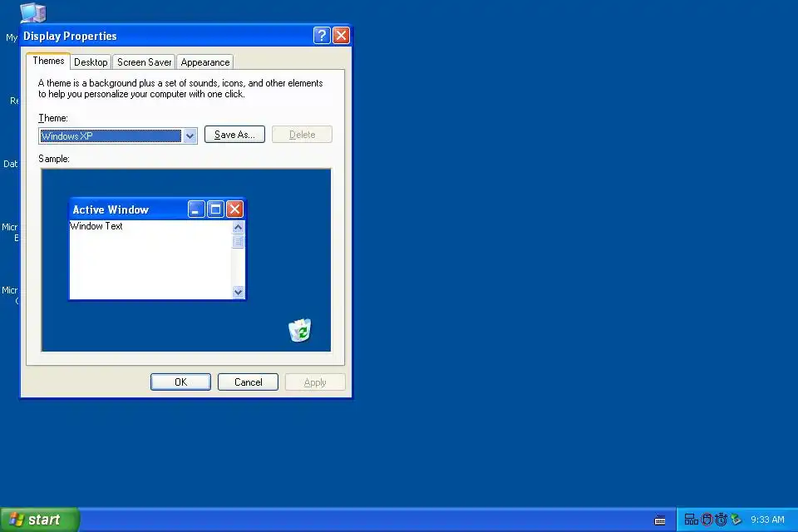The image size is (798, 532).
Task: Click the Display Properties title bar text
Action: coord(70,36)
